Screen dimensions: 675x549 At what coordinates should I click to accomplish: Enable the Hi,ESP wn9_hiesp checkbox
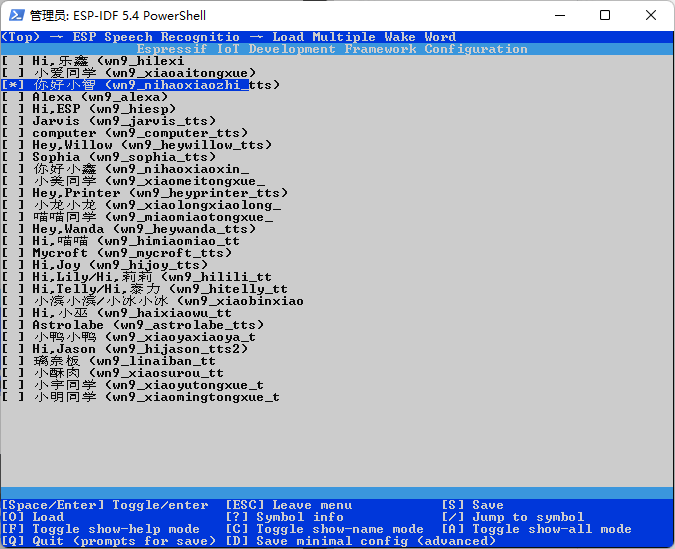coord(12,109)
